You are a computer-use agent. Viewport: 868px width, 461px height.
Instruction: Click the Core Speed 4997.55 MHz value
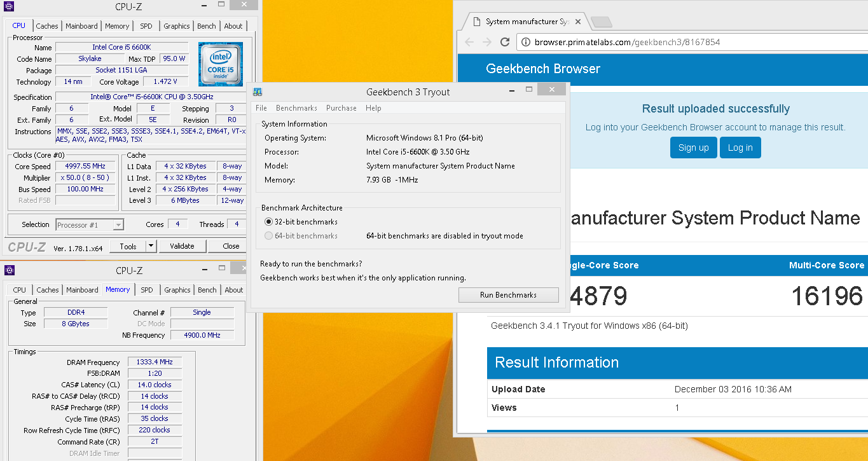(85, 167)
